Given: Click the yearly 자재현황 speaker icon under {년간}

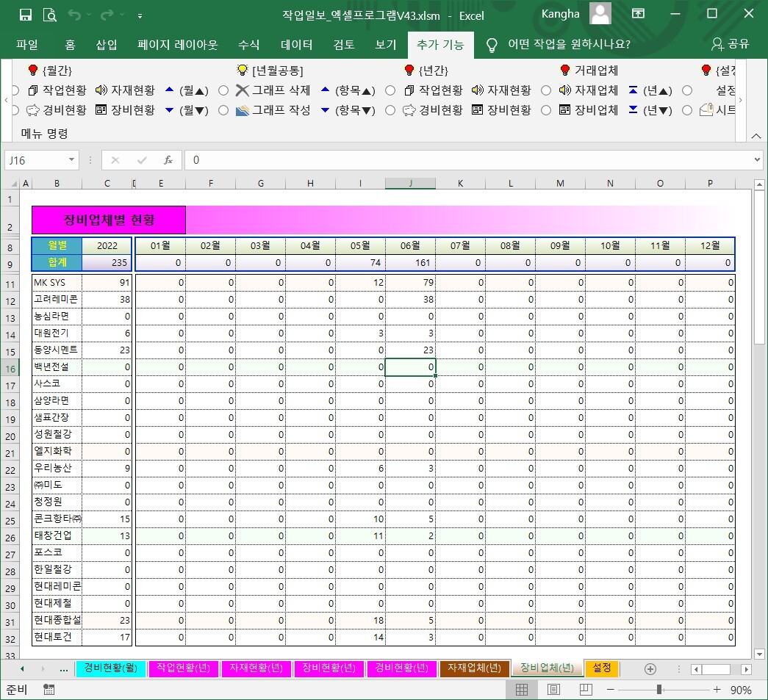Looking at the screenshot, I should [478, 90].
